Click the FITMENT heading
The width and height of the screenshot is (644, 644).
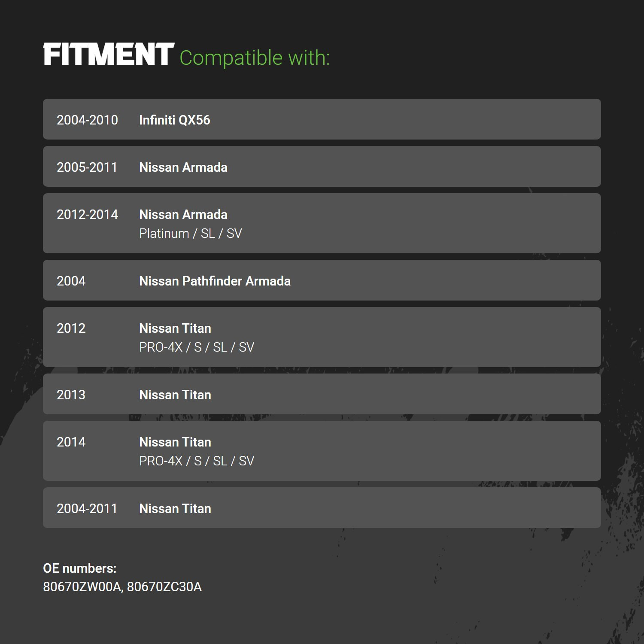[109, 55]
